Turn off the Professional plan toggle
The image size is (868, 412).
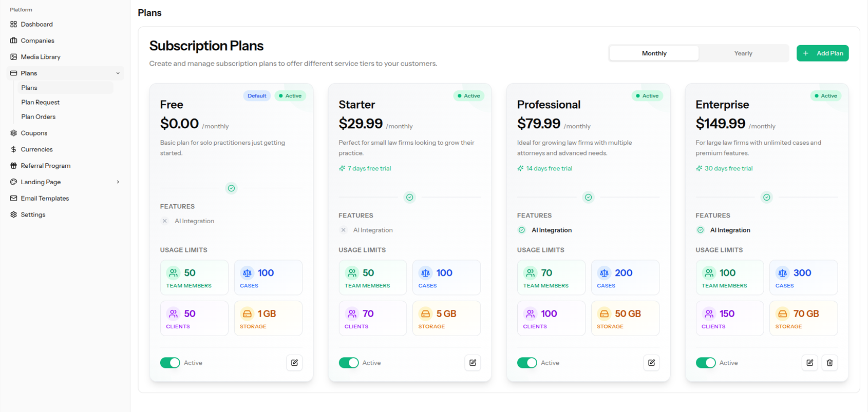[x=527, y=363]
